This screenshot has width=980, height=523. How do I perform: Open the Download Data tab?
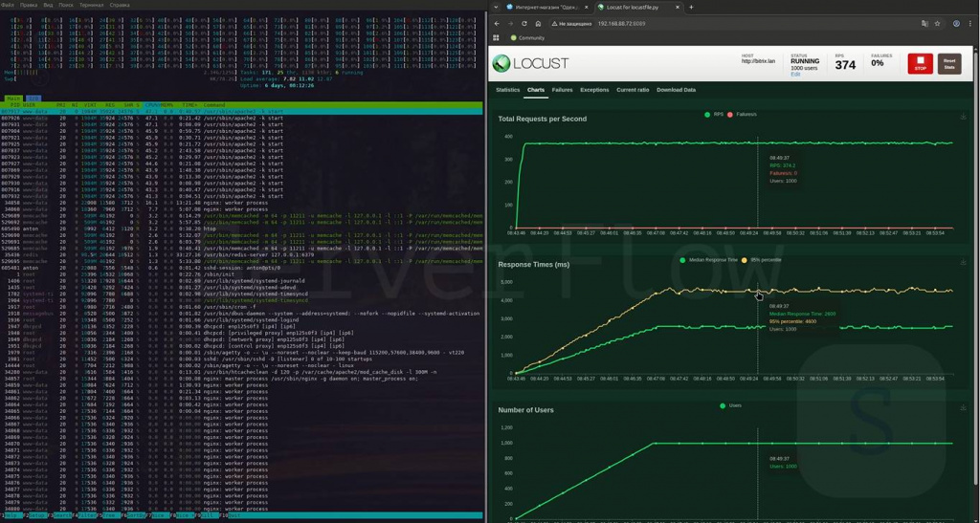click(x=676, y=90)
